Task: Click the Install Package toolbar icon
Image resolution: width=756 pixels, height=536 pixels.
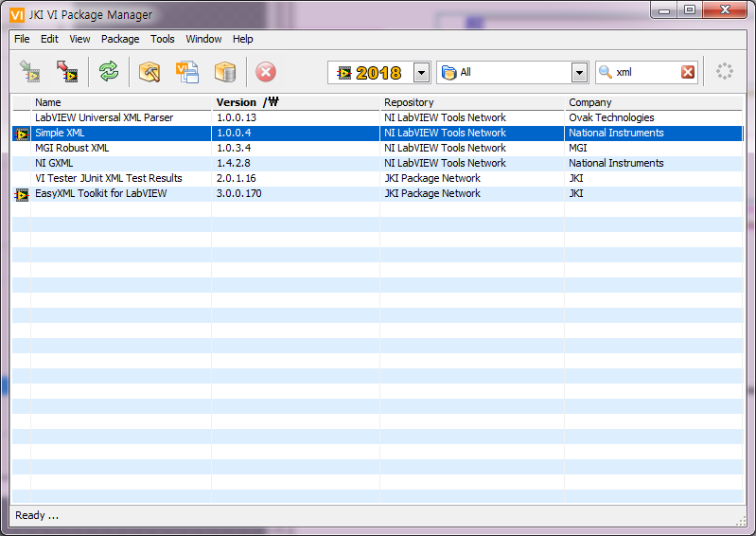Action: [29, 72]
